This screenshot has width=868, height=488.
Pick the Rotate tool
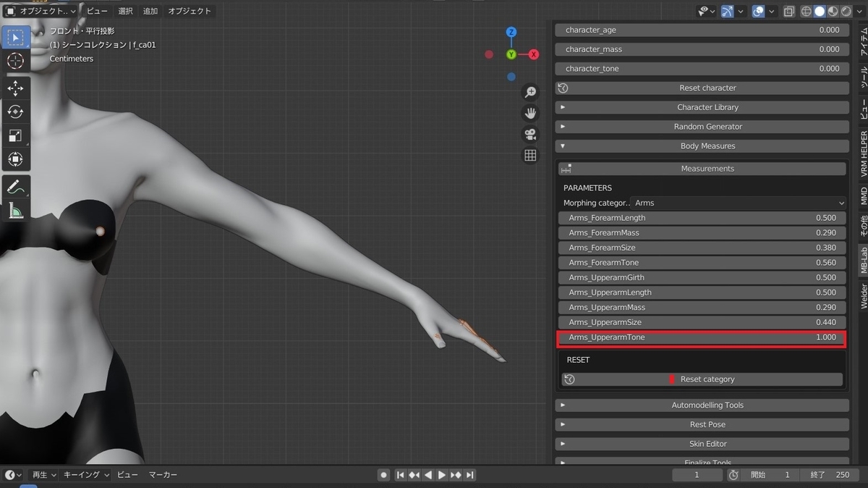[x=15, y=112]
